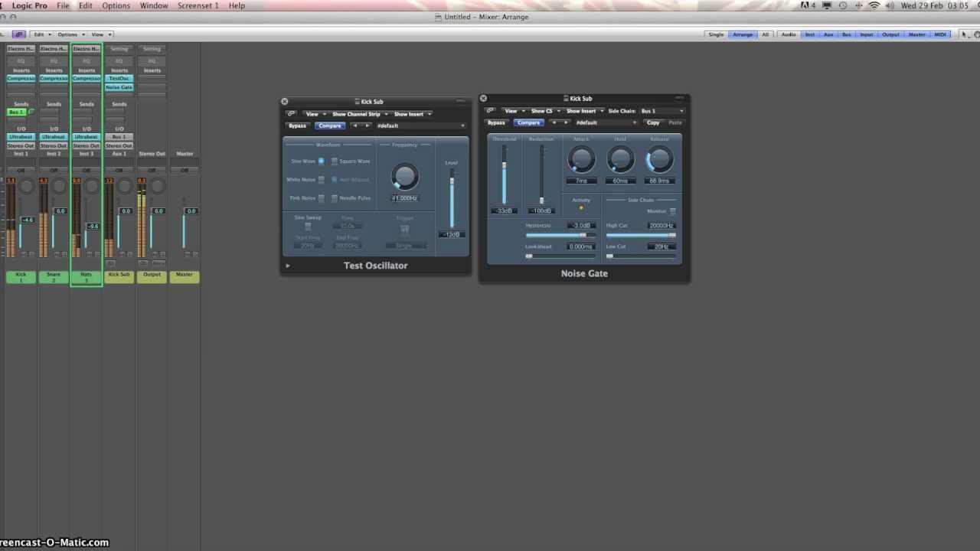Open Side Chain Bus 1 dropdown

[x=662, y=111]
